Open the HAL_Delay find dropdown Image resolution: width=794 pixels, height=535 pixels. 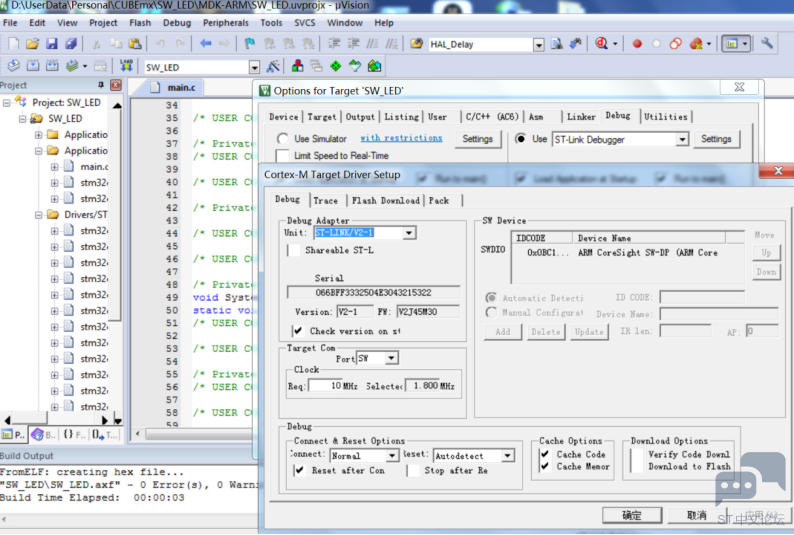(x=539, y=45)
